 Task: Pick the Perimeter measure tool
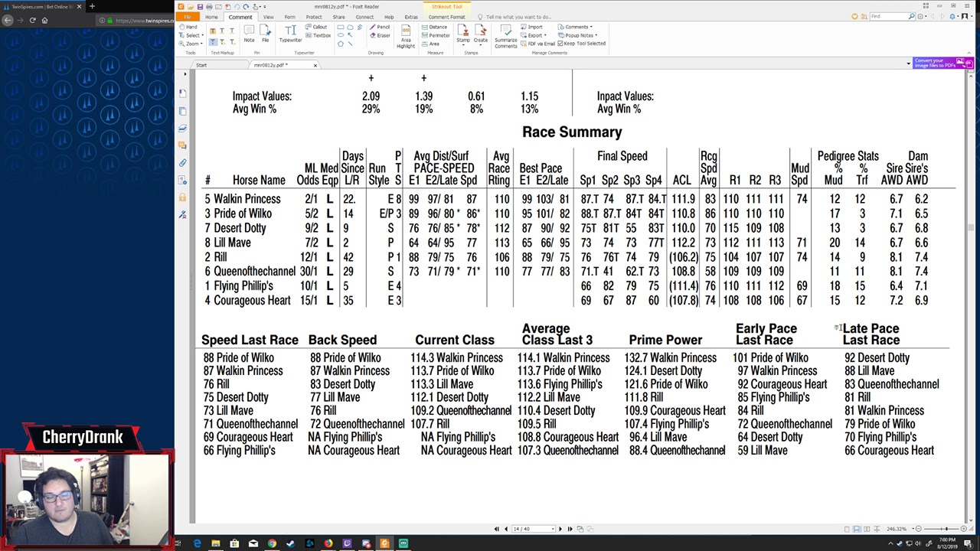(x=436, y=35)
